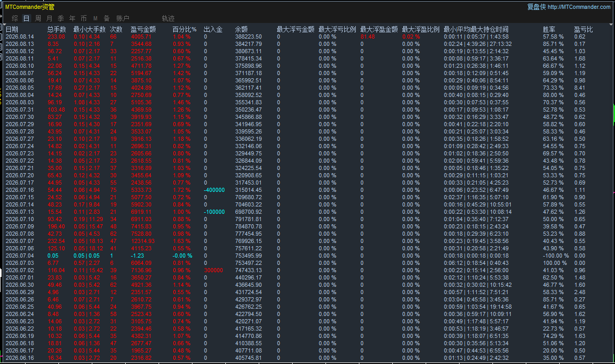This screenshot has width=615, height=364.
Task: Open the 月 monthly tab
Action: 49,18
